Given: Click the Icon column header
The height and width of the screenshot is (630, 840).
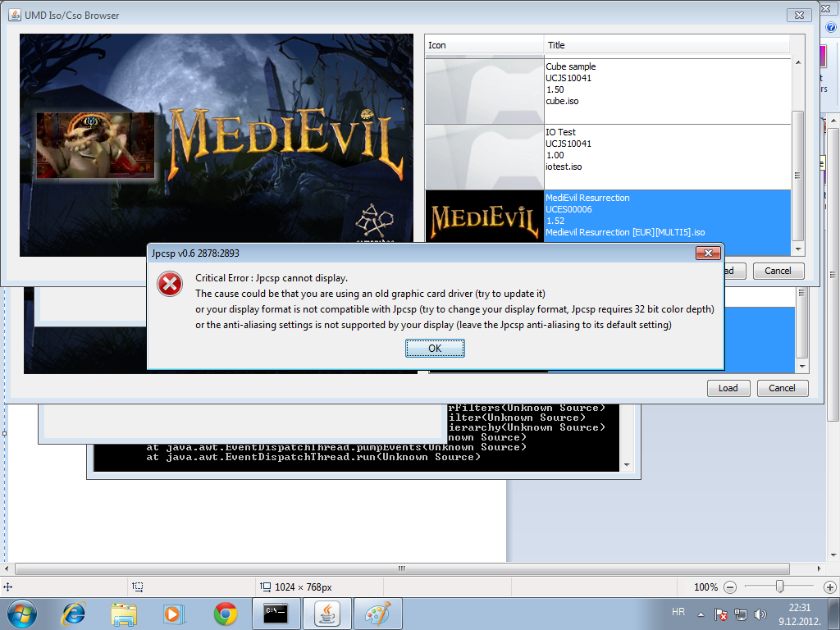Looking at the screenshot, I should tap(484, 45).
